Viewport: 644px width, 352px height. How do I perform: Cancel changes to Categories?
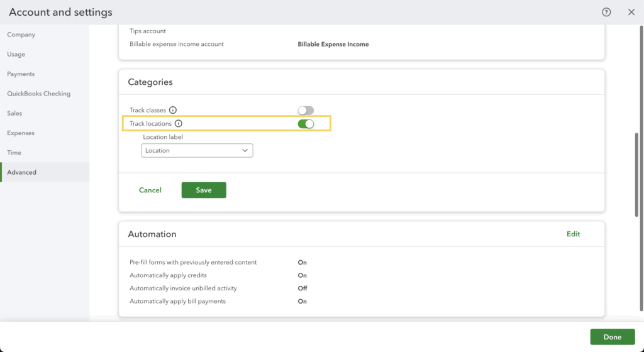pyautogui.click(x=150, y=190)
